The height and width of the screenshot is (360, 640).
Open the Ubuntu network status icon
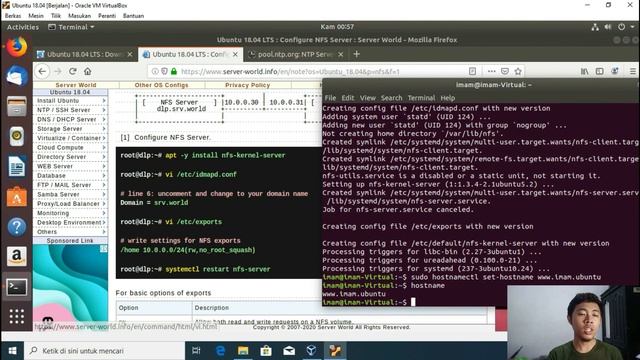point(595,27)
